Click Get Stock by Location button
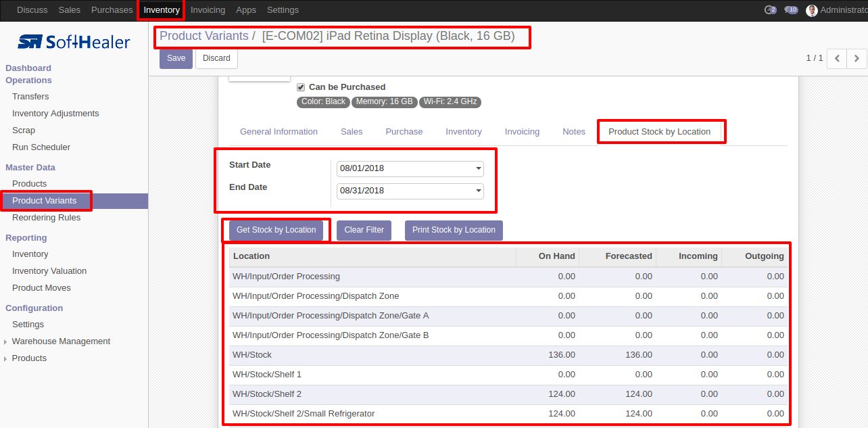The image size is (868, 428). pos(276,230)
